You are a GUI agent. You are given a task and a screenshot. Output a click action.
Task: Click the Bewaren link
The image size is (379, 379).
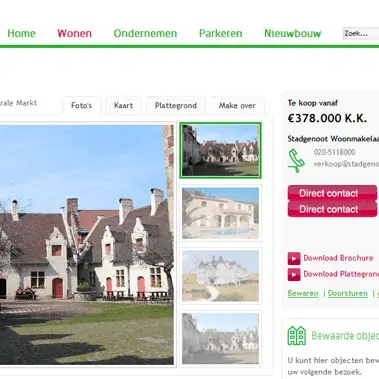coord(303,293)
